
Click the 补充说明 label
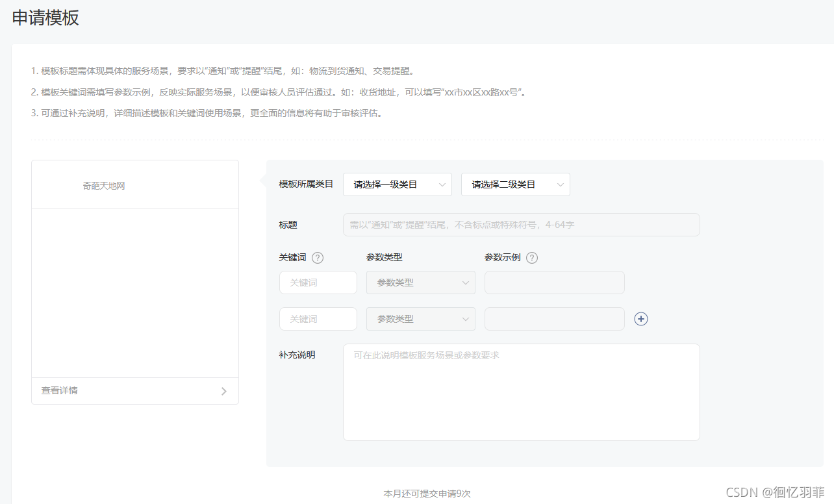[297, 355]
